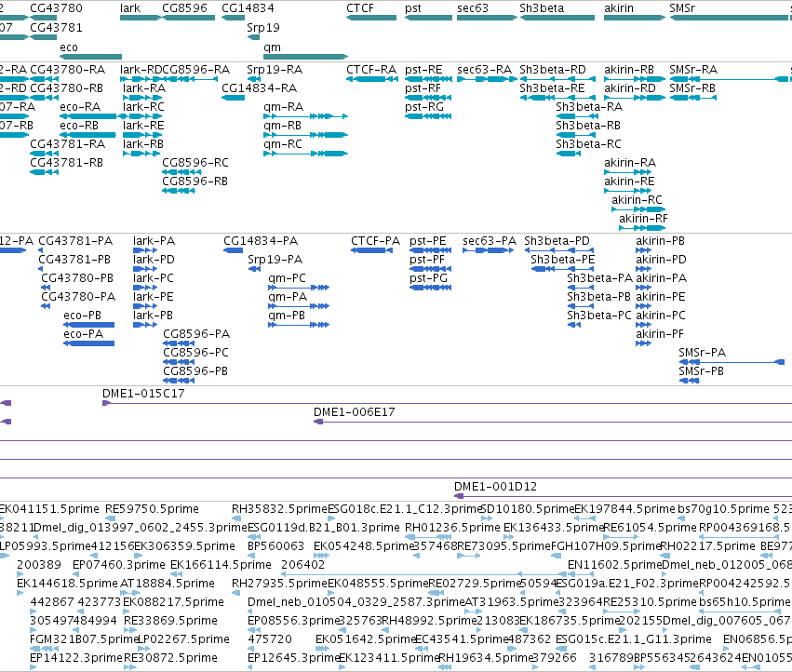Click protein sec63-PA

490,241
